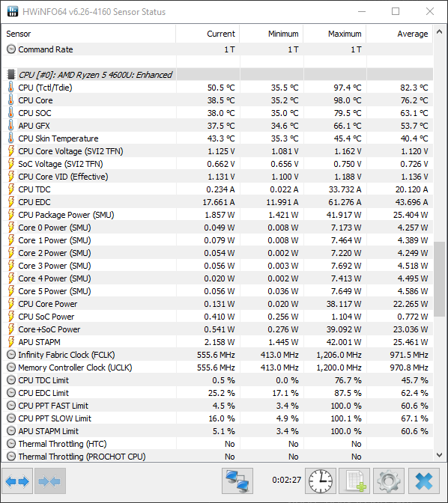This screenshot has width=448, height=503.
Task: Reset the elapsed timer clock icon
Action: [321, 481]
